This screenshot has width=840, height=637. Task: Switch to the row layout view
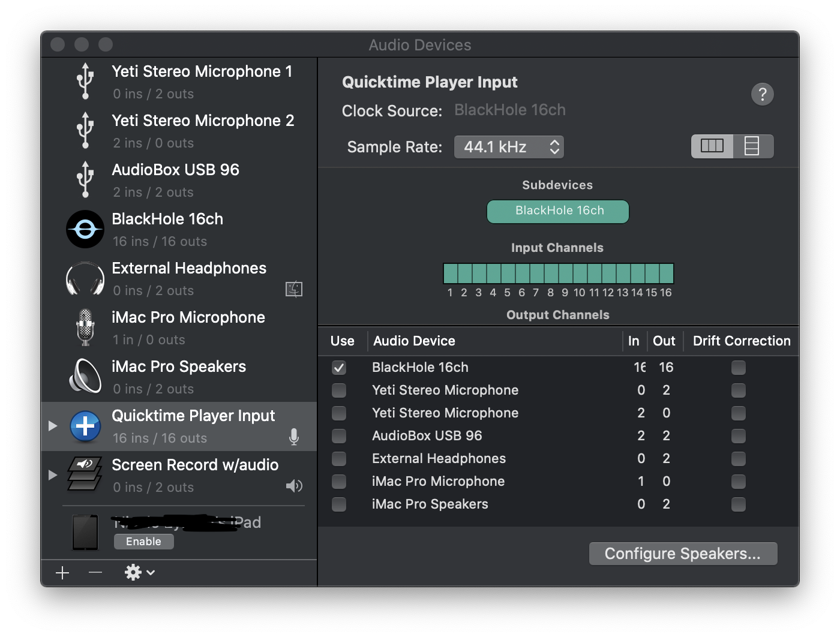[x=752, y=146]
